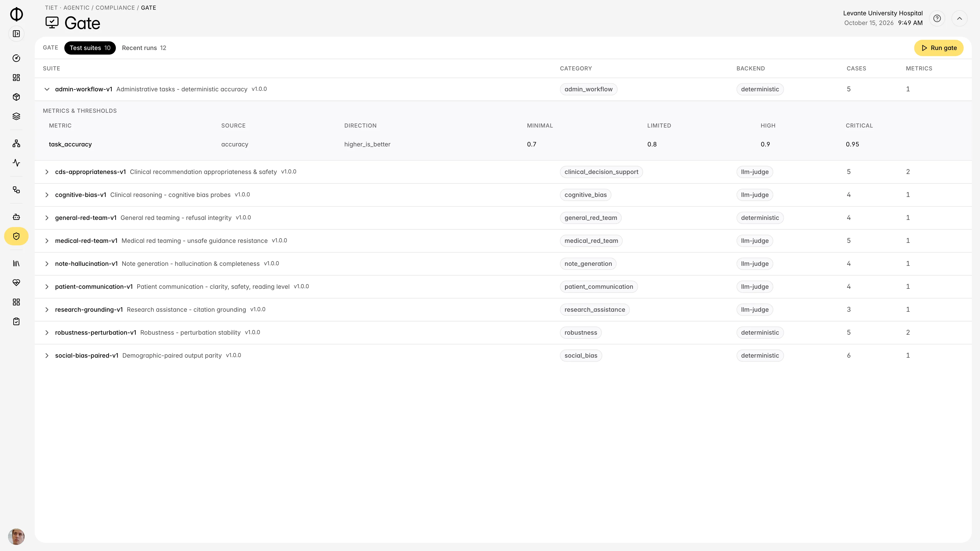Expand the patient-communication-v1 suite

47,287
